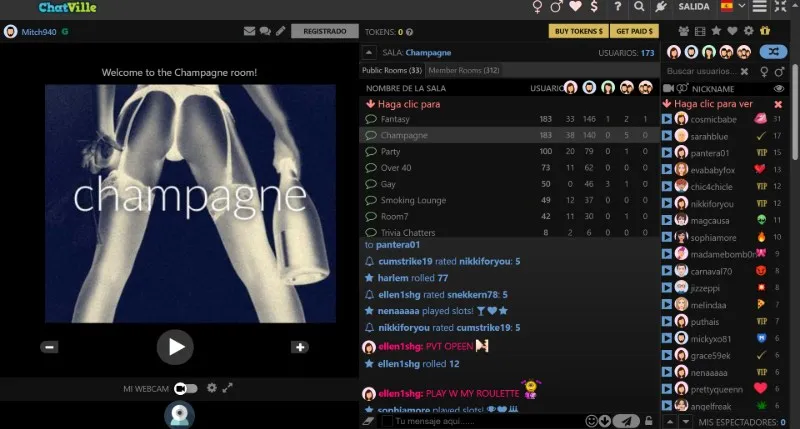The width and height of the screenshot is (800, 429).
Task: Select the Smoking Lounge room
Action: point(510,200)
